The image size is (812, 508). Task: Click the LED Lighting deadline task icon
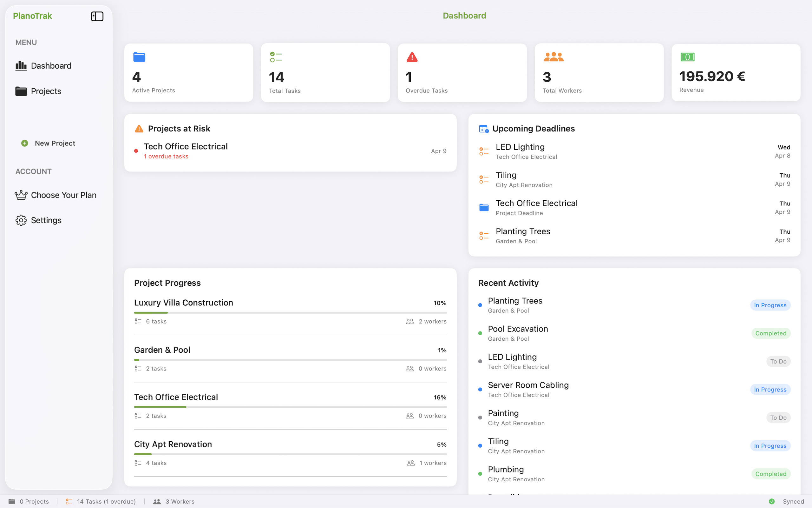click(x=483, y=151)
